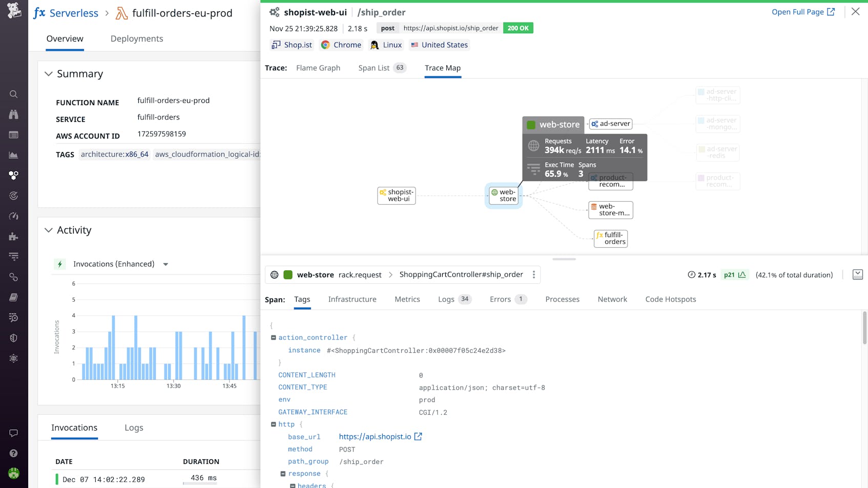
Task: Open the Invocations (Enhanced) dropdown
Action: pyautogui.click(x=166, y=264)
